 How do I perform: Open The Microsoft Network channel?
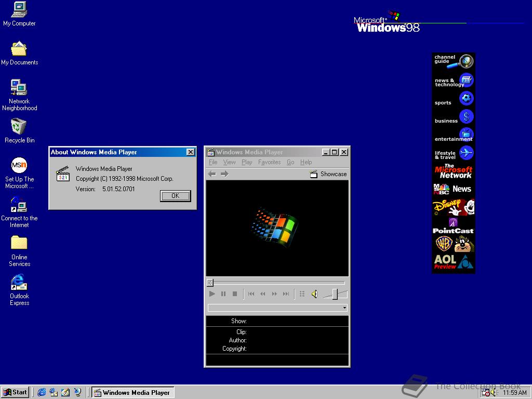[453, 171]
